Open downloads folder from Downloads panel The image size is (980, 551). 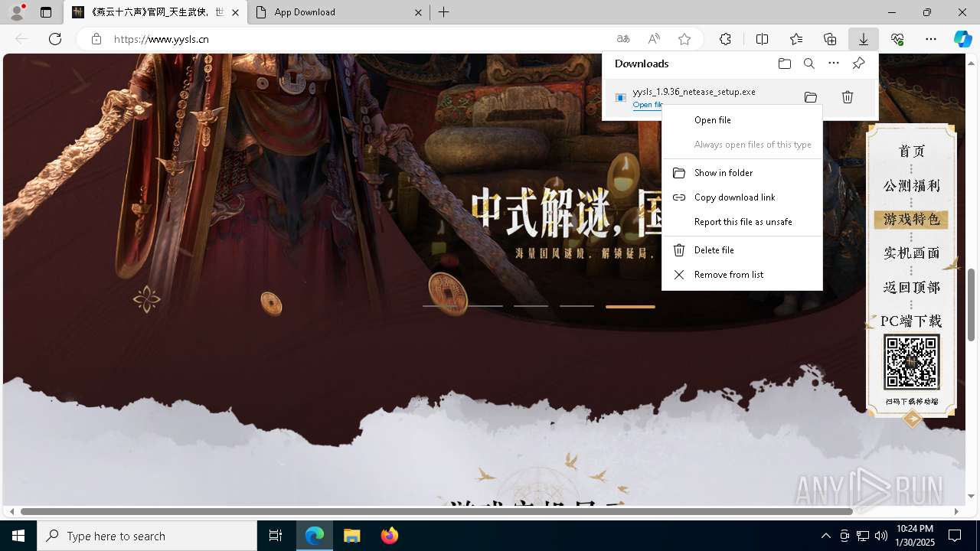[x=785, y=64]
